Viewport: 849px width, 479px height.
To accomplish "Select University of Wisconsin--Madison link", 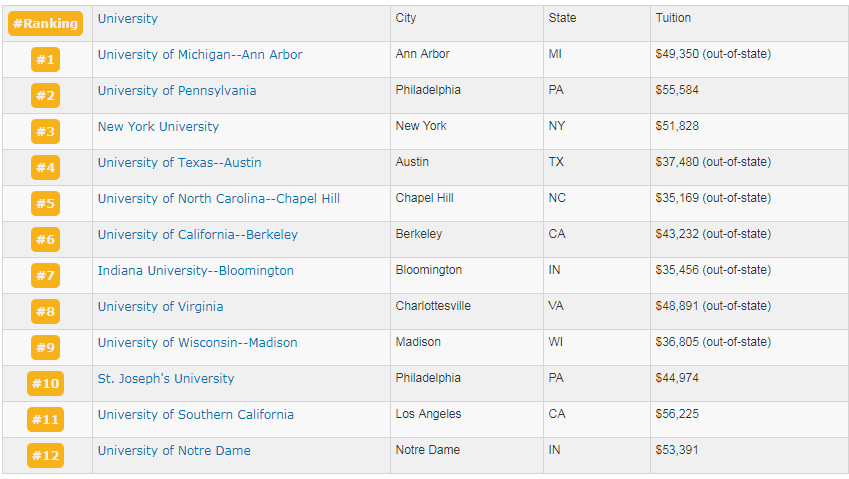I will (x=197, y=343).
